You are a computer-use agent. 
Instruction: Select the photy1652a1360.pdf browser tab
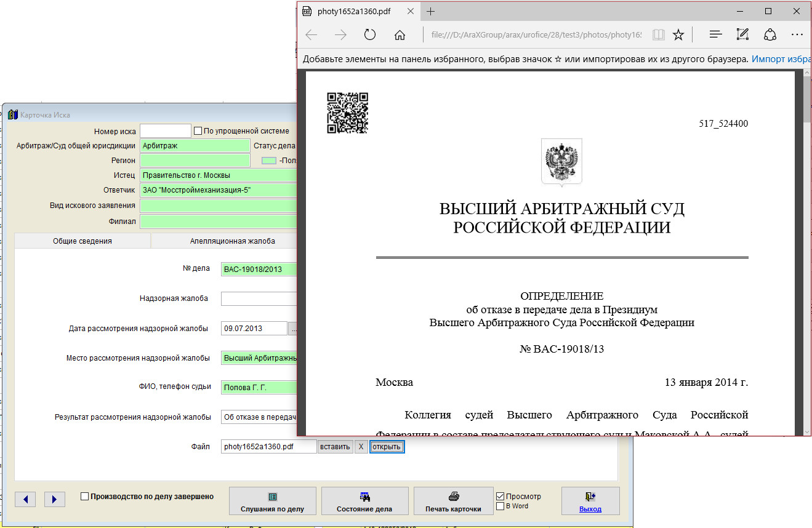(x=354, y=12)
